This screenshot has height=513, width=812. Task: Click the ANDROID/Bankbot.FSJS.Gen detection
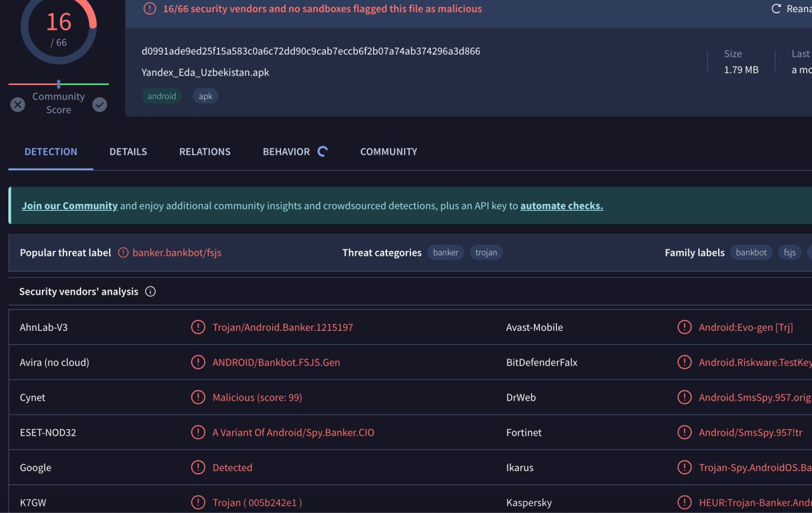click(277, 362)
